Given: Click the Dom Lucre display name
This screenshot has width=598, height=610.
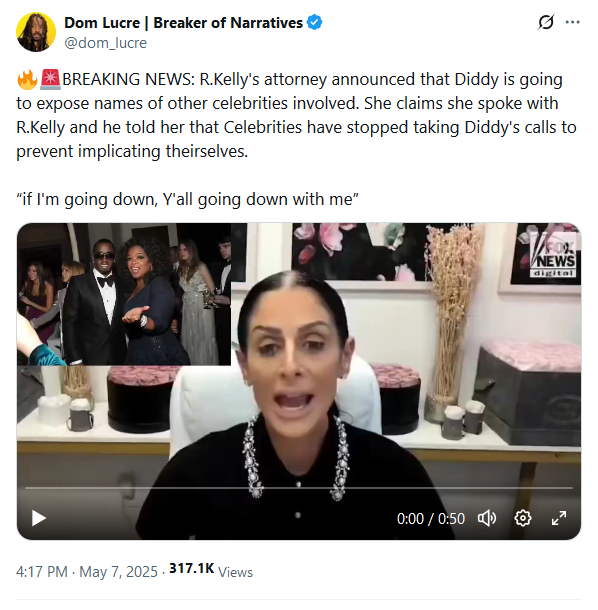Looking at the screenshot, I should (183, 23).
